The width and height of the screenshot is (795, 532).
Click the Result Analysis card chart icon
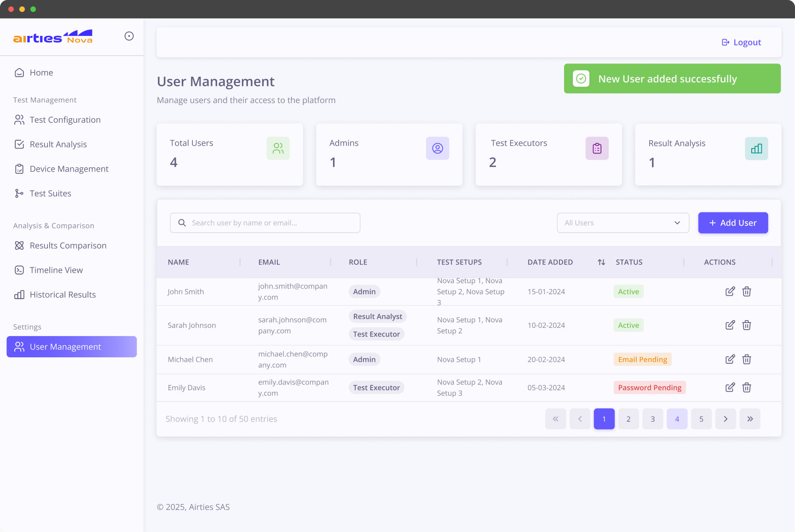(756, 149)
